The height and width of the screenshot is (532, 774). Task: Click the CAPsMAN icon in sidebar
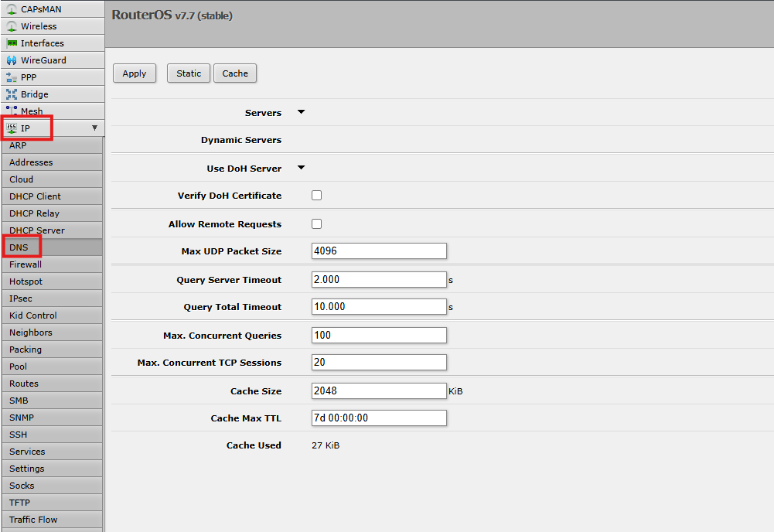(12, 9)
